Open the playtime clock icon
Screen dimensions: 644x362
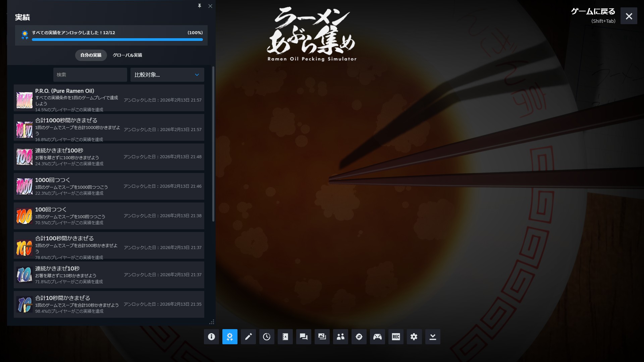click(x=267, y=337)
